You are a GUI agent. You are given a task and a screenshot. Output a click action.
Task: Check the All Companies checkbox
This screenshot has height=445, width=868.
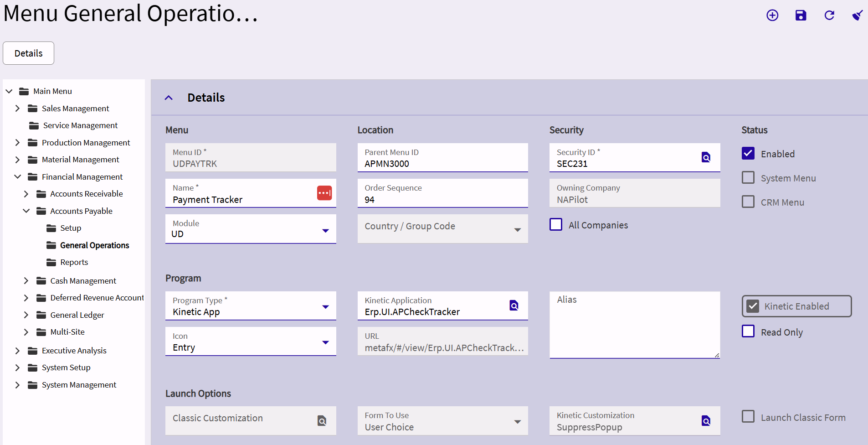556,225
